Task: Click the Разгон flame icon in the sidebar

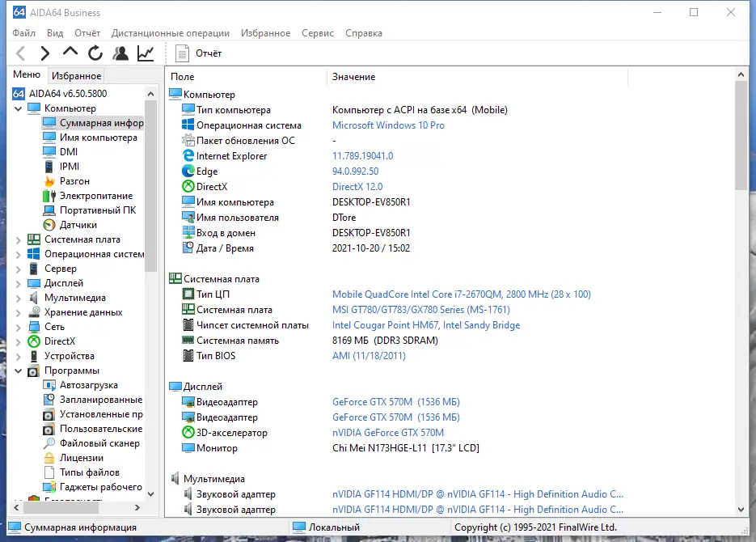Action: (x=50, y=180)
